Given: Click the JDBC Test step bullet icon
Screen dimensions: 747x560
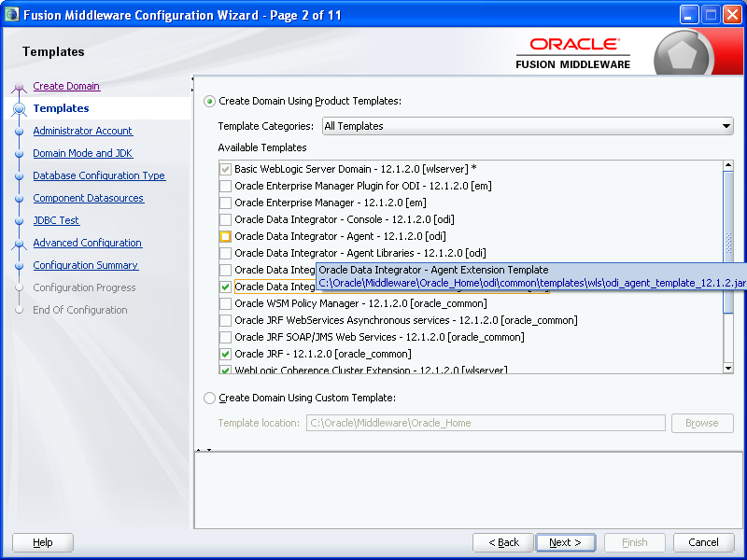Looking at the screenshot, I should 19,221.
